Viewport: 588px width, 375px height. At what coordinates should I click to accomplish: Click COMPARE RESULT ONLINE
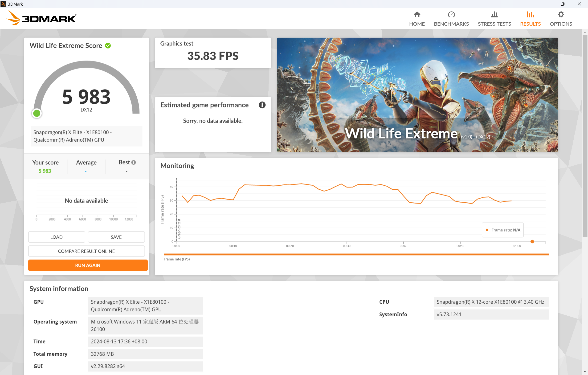[86, 251]
